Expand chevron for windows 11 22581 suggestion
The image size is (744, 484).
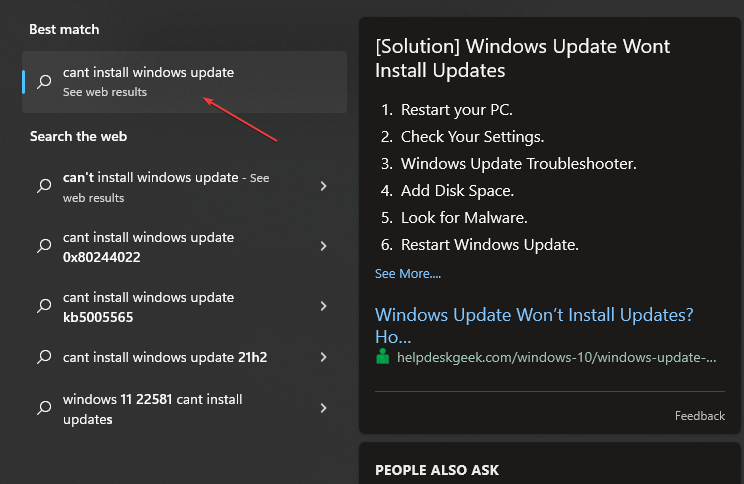(324, 408)
